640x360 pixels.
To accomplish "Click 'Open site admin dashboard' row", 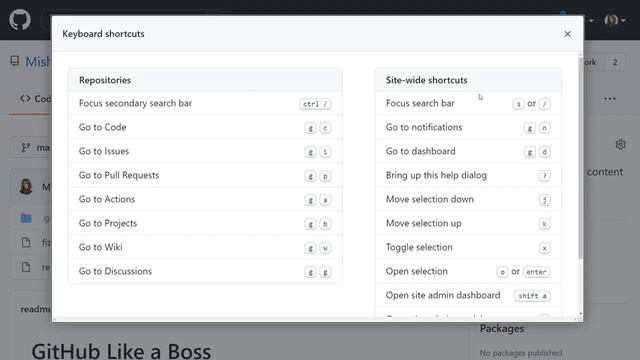I will pyautogui.click(x=468, y=295).
